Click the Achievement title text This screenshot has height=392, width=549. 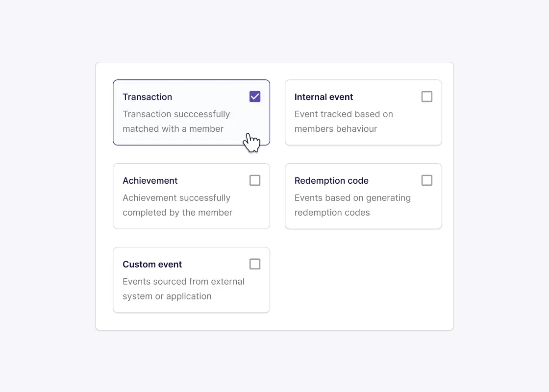pyautogui.click(x=150, y=180)
